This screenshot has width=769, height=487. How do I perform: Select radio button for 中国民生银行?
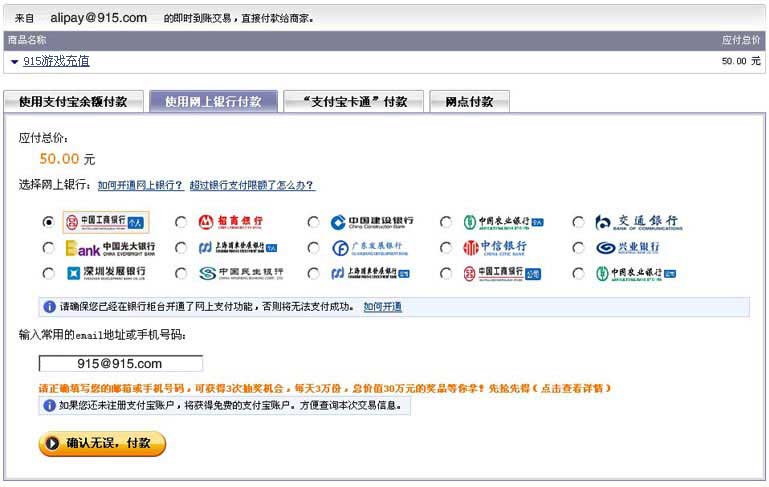pos(181,273)
